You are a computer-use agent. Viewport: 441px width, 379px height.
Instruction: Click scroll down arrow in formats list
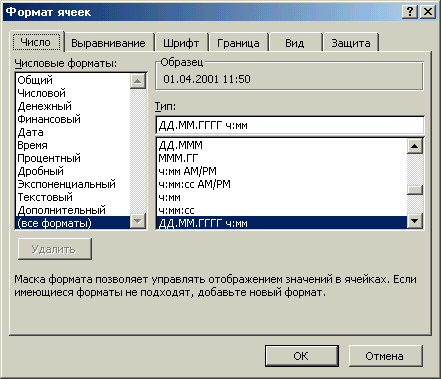point(138,221)
